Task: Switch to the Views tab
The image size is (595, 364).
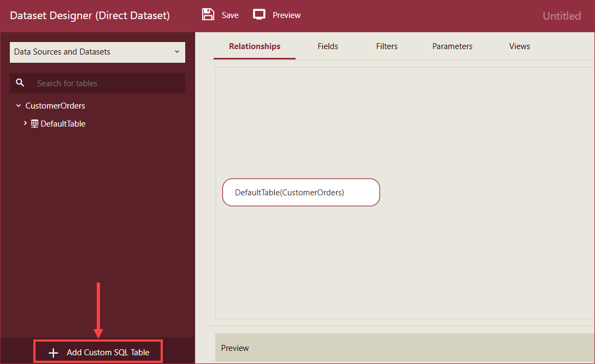Action: (519, 46)
